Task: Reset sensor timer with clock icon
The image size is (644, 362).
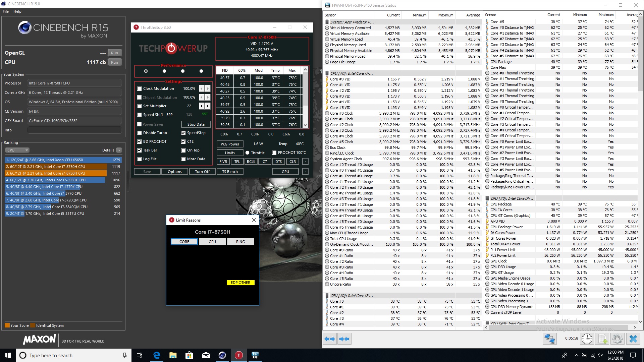Action: (x=587, y=339)
